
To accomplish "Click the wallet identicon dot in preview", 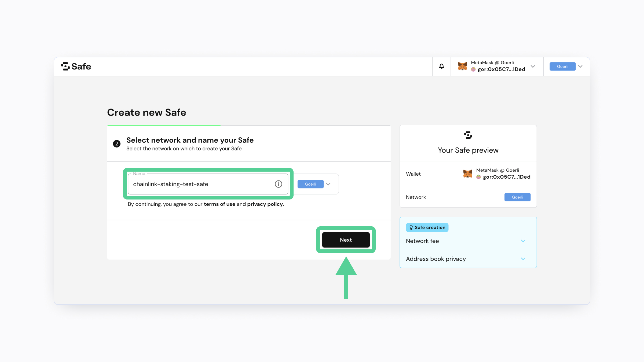I will coord(478,177).
